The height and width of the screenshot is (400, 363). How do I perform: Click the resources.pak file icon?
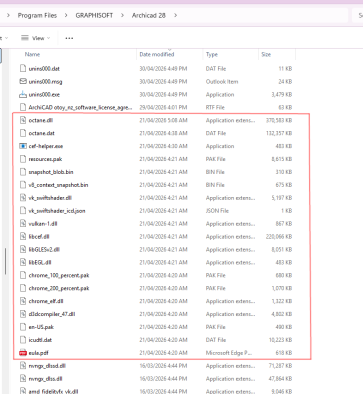[x=23, y=159]
